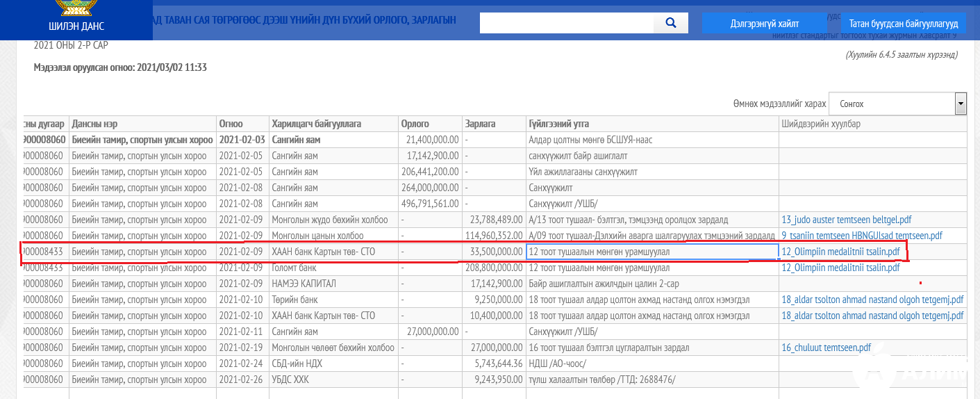Click the Байр ашиглалтын ажилчдын цалин 2-сар description
This screenshot has height=399, width=980.
(652, 284)
